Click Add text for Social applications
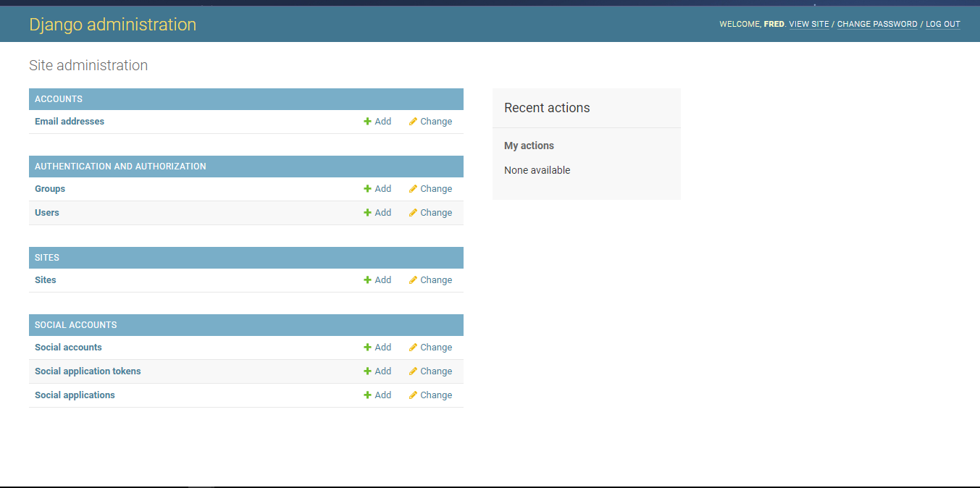The height and width of the screenshot is (488, 980). [x=383, y=395]
